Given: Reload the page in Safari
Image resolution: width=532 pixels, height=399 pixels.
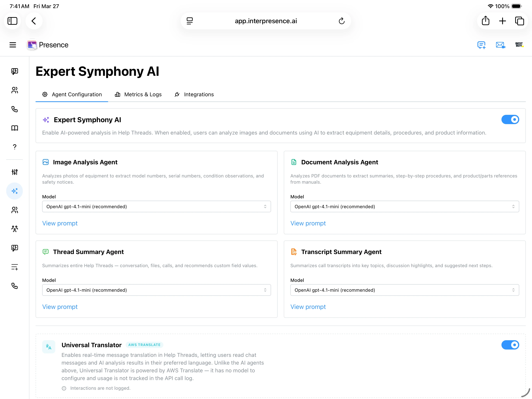Looking at the screenshot, I should click(342, 21).
